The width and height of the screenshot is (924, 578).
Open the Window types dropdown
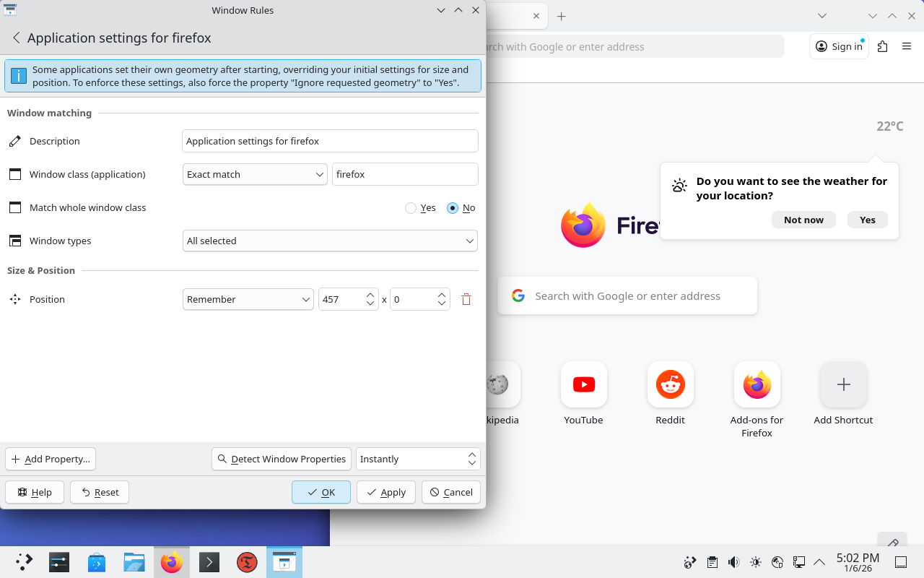330,241
